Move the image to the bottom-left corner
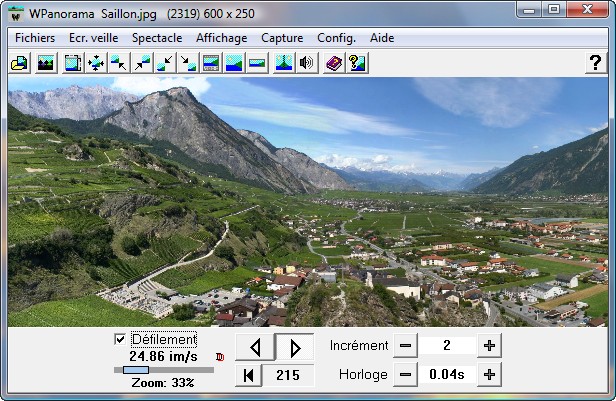The width and height of the screenshot is (616, 401). pyautogui.click(x=165, y=63)
